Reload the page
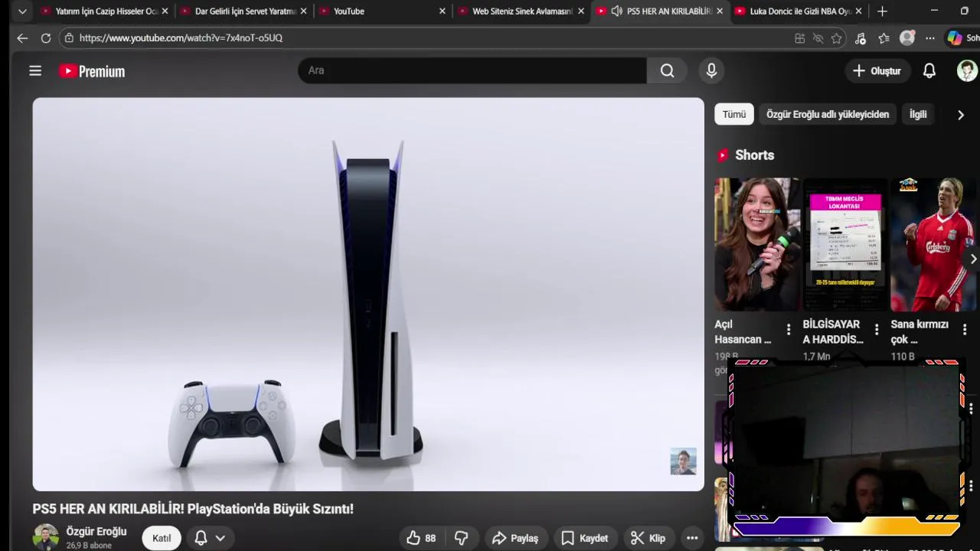Image resolution: width=980 pixels, height=551 pixels. [x=46, y=37]
